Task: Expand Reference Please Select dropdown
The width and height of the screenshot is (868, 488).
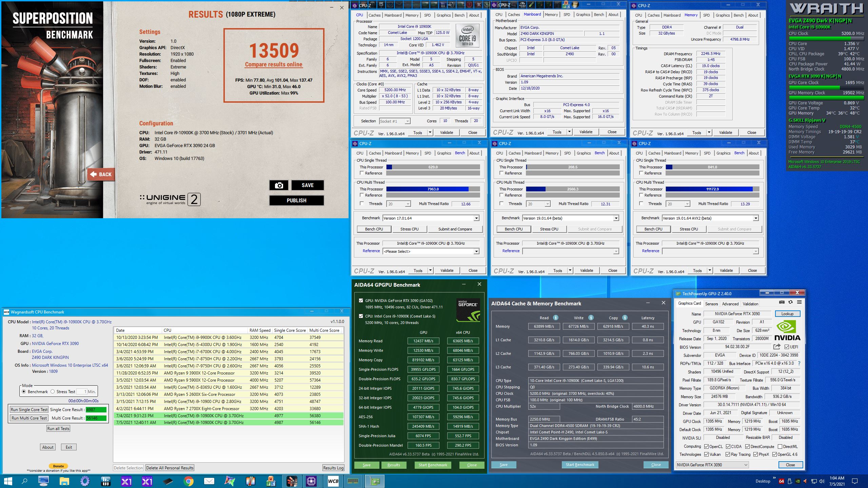Action: pyautogui.click(x=476, y=251)
